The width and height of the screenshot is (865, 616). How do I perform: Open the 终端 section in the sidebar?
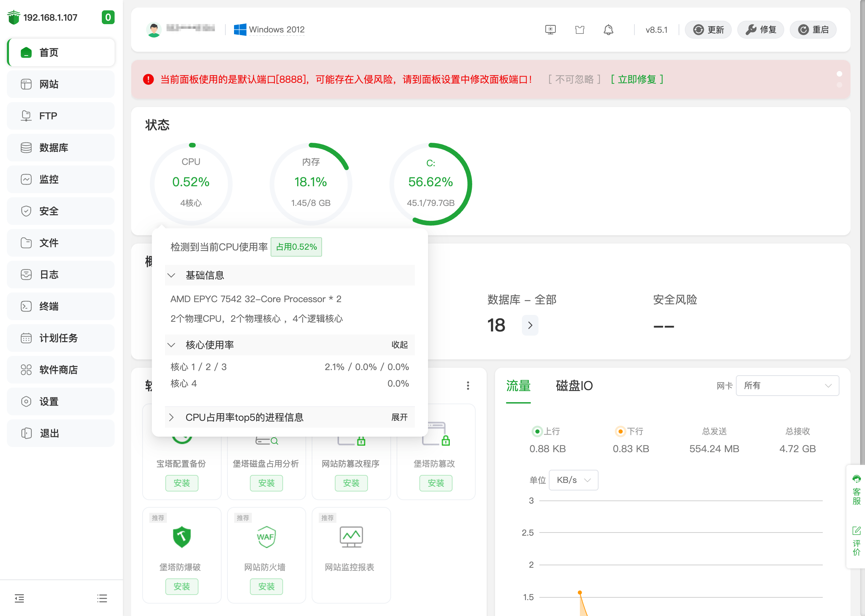click(49, 306)
